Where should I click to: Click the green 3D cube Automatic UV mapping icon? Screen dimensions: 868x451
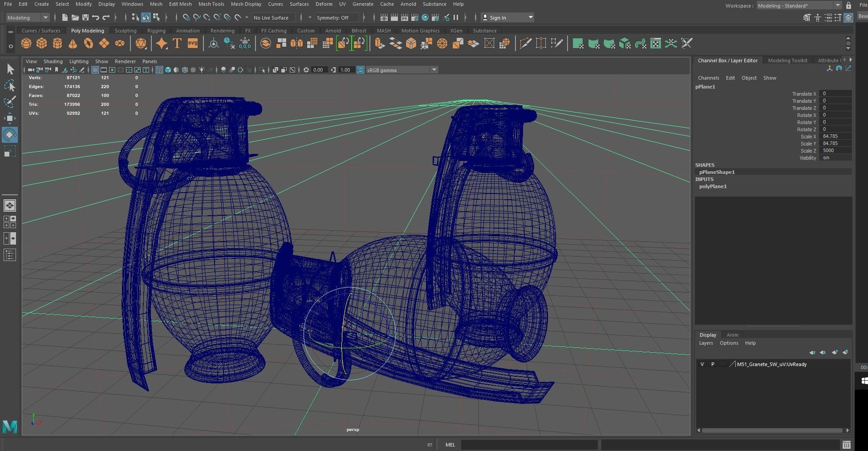pyautogui.click(x=625, y=44)
